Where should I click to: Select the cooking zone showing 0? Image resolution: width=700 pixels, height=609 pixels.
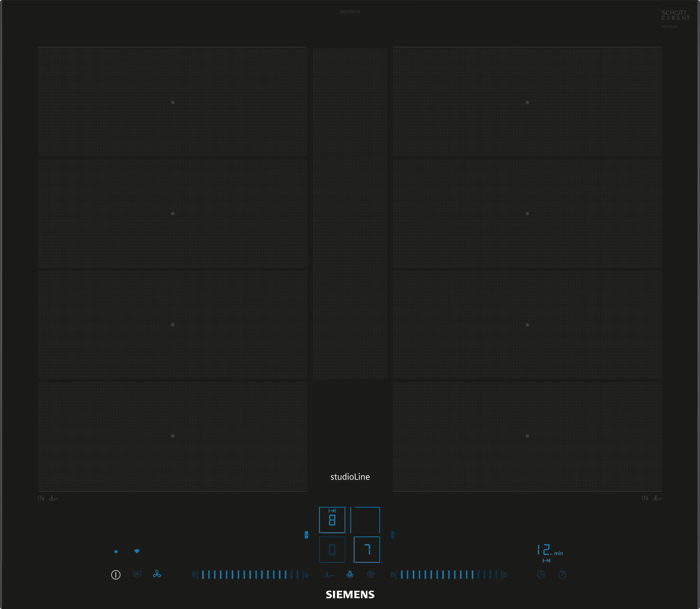[332, 550]
